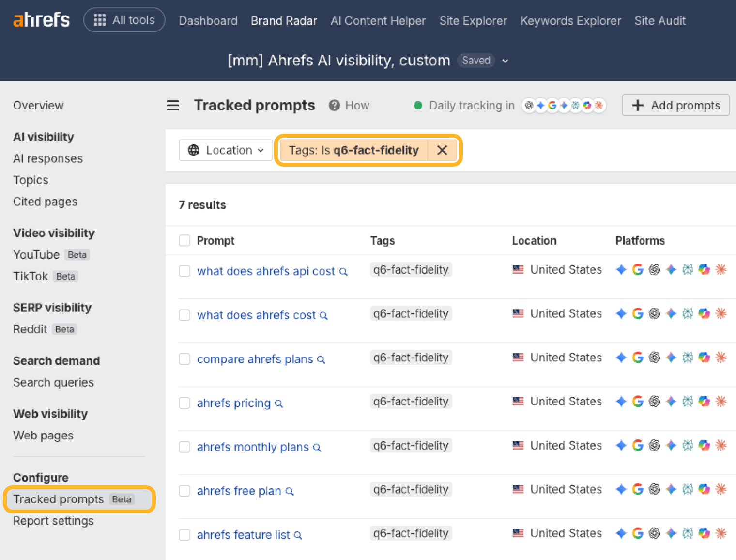736x560 pixels.
Task: Click Copilot icon in 'compare ahrefs plans' row
Action: click(x=705, y=358)
